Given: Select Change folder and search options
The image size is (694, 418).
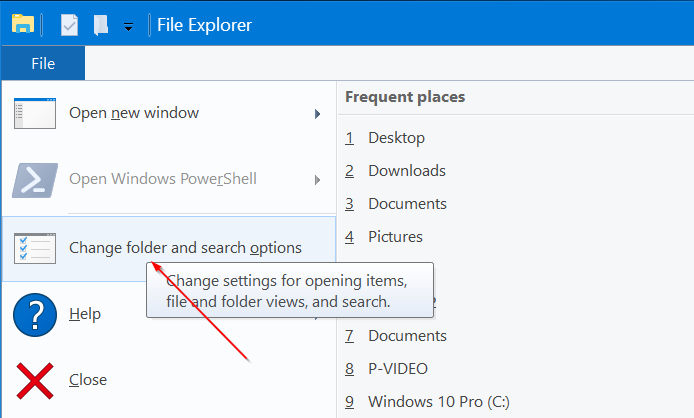Looking at the screenshot, I should [185, 247].
